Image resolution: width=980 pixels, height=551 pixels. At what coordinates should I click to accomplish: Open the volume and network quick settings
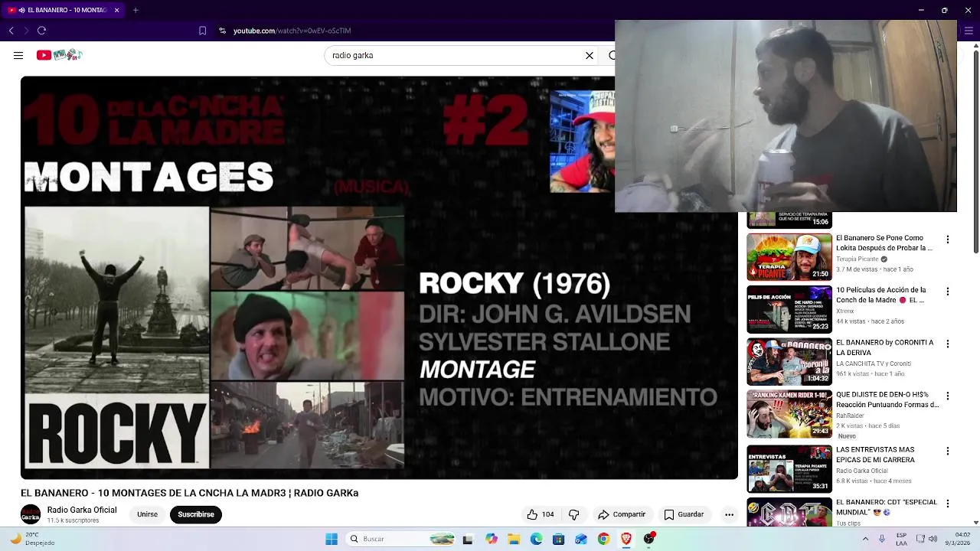[x=926, y=539]
